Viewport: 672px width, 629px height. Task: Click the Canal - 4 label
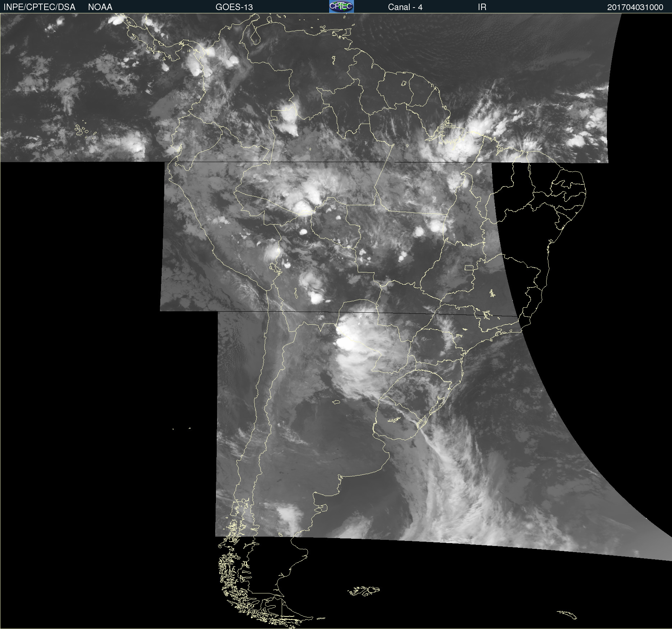(x=405, y=7)
